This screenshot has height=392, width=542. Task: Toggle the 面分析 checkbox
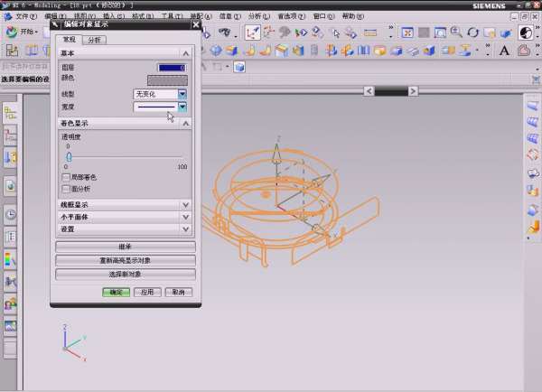click(65, 189)
